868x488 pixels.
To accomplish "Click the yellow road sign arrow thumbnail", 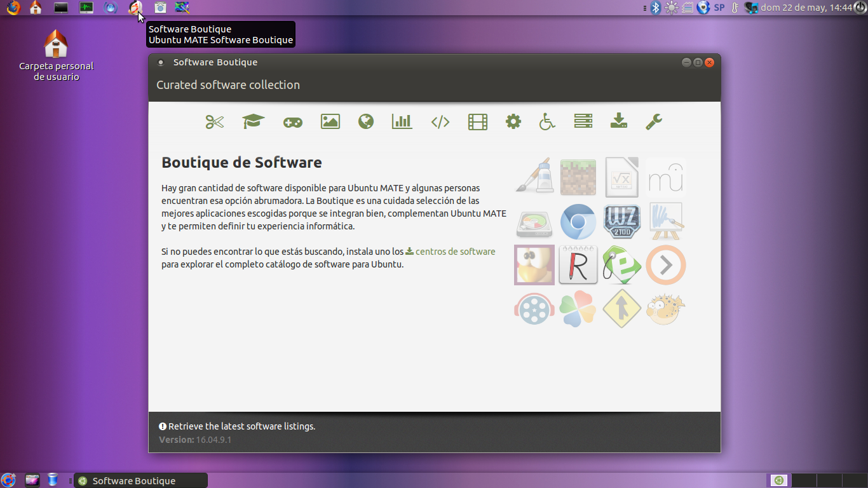I will click(x=621, y=308).
